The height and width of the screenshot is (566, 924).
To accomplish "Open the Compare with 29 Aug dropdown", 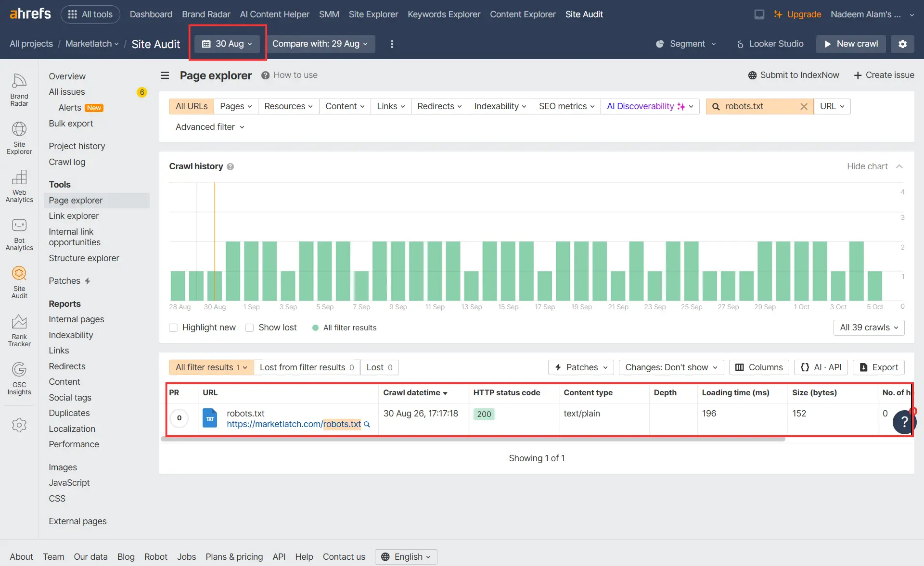I will [x=321, y=44].
